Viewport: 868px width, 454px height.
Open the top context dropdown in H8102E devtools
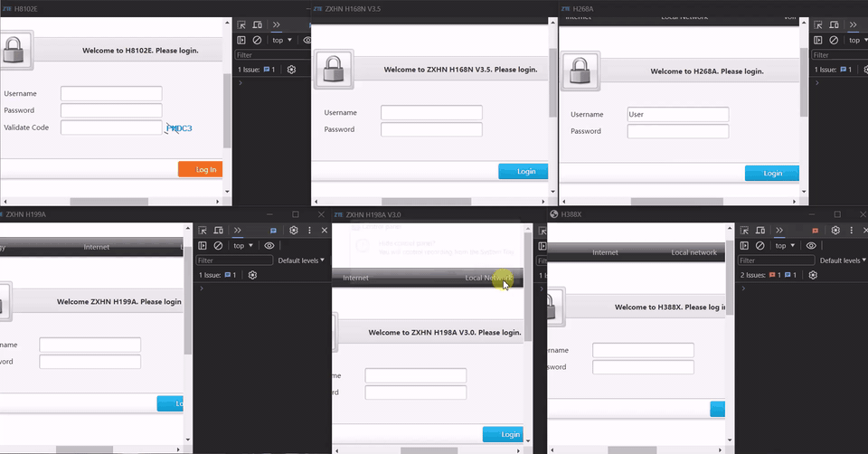(x=282, y=40)
